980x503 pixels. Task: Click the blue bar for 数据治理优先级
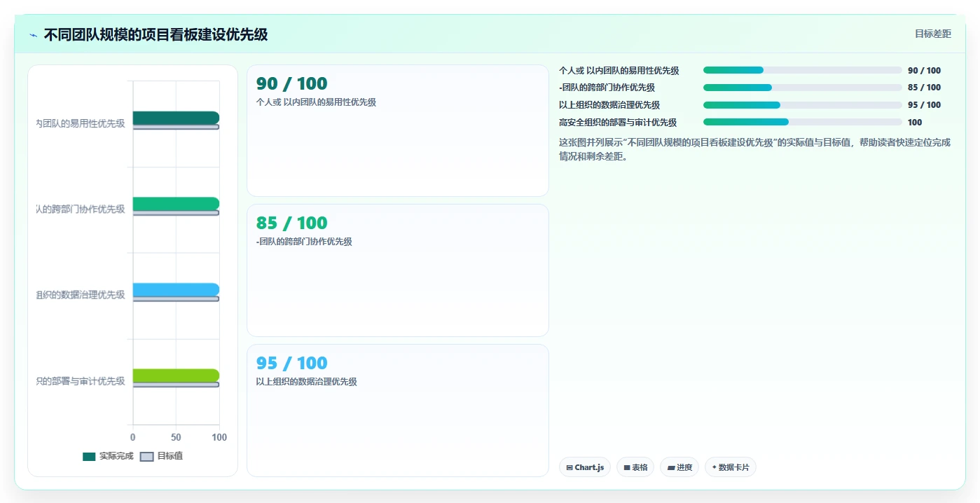[176, 289]
